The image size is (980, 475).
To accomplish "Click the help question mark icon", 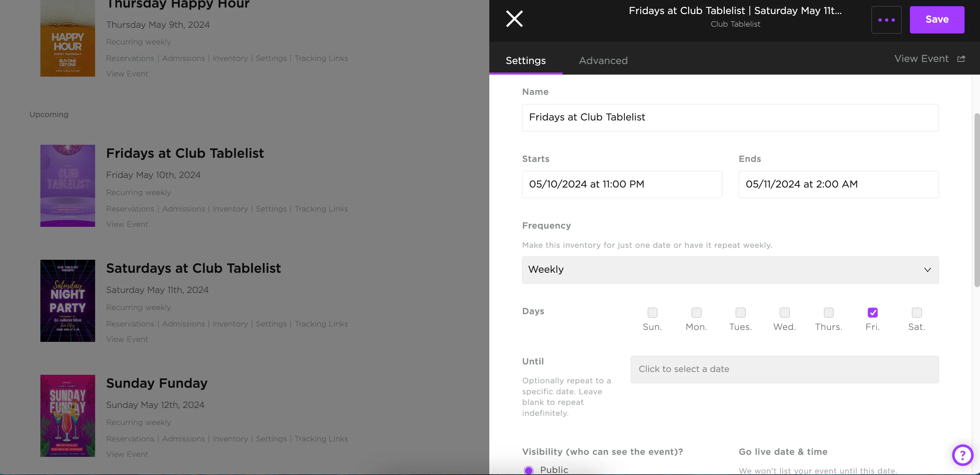I will (x=962, y=454).
